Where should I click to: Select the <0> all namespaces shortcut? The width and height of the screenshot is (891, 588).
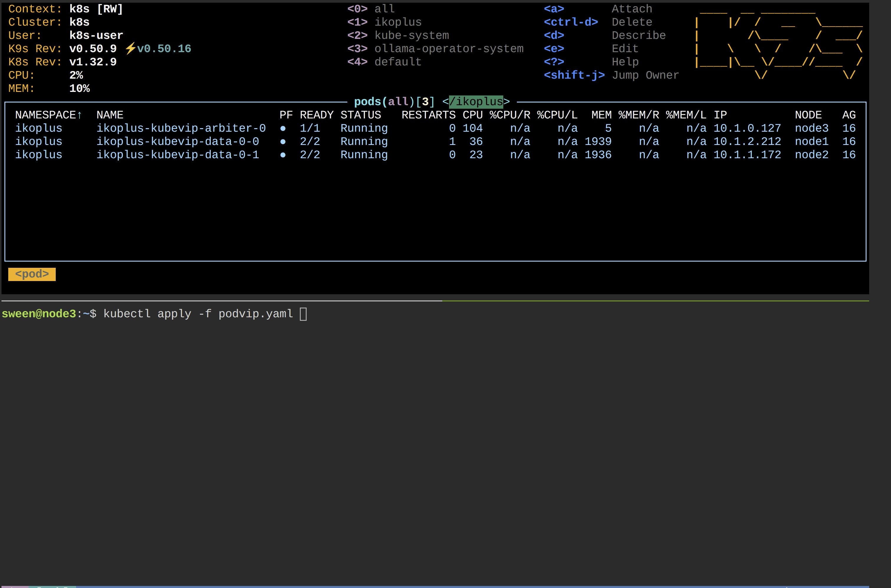tap(371, 9)
